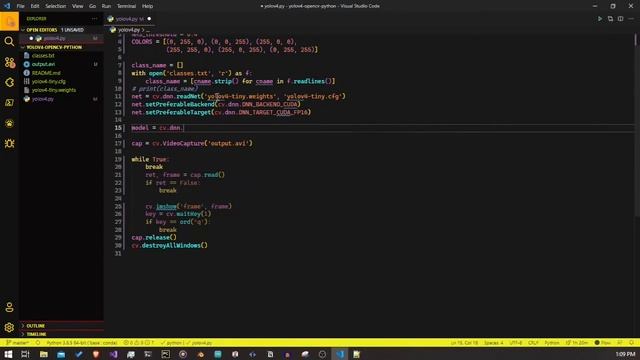Screen dimensions: 640x360
Task: Click the unsaved dot on yolov4.py tab
Action: pos(149,19)
